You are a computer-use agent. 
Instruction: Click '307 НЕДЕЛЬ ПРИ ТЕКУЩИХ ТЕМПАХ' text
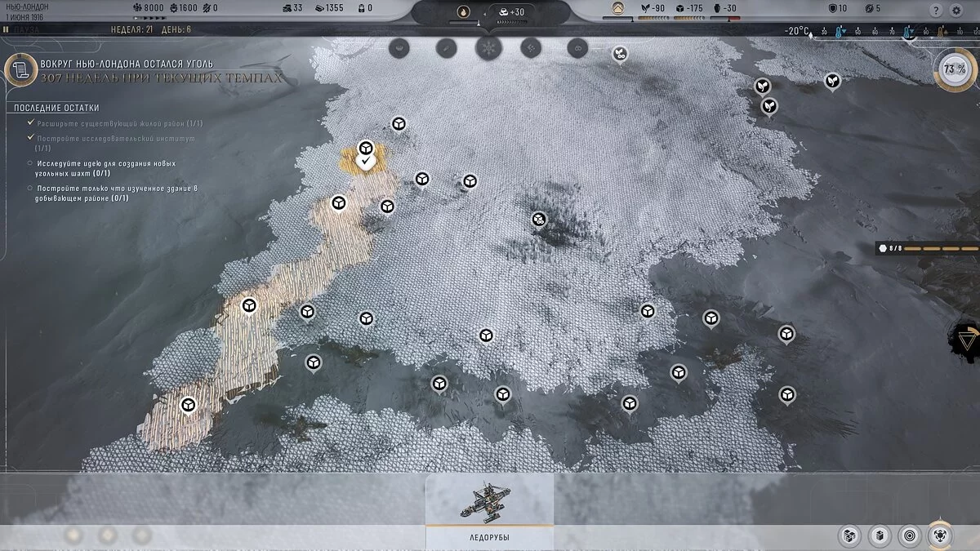(162, 78)
